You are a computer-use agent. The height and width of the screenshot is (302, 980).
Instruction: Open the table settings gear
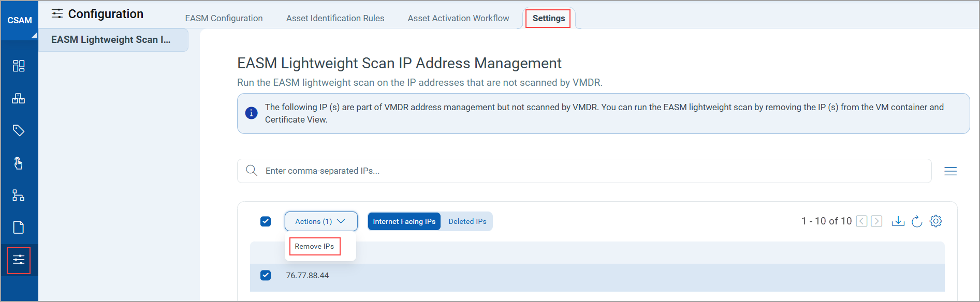click(x=936, y=221)
